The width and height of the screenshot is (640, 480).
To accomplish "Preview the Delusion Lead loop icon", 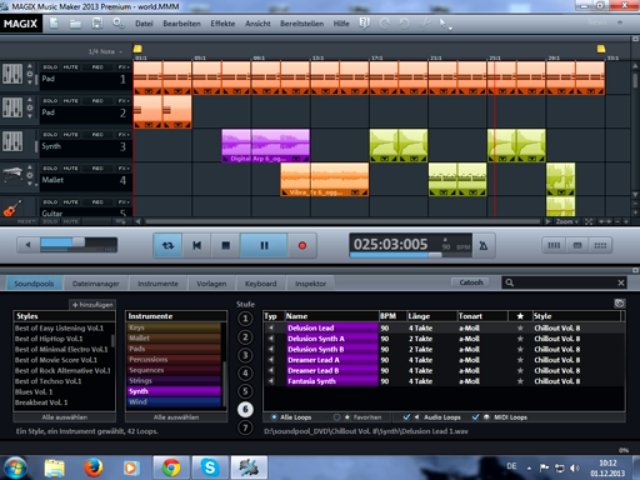I will click(270, 328).
